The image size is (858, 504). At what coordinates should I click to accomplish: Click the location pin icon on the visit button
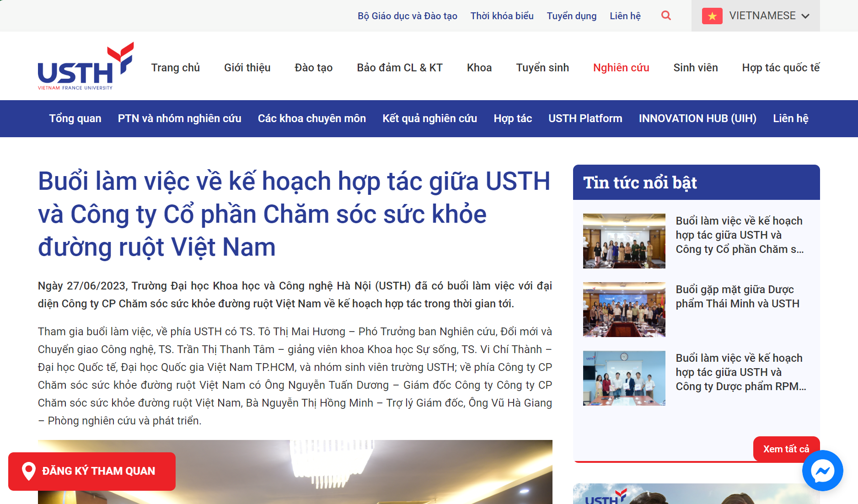[29, 471]
